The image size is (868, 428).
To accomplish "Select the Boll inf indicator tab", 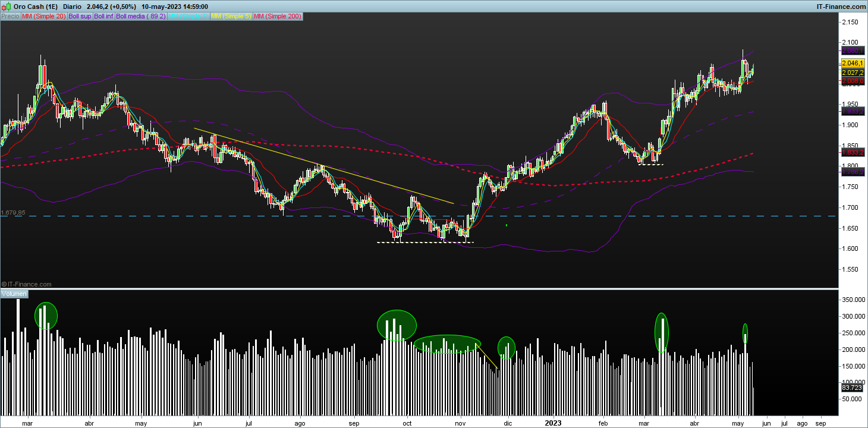I will point(104,17).
